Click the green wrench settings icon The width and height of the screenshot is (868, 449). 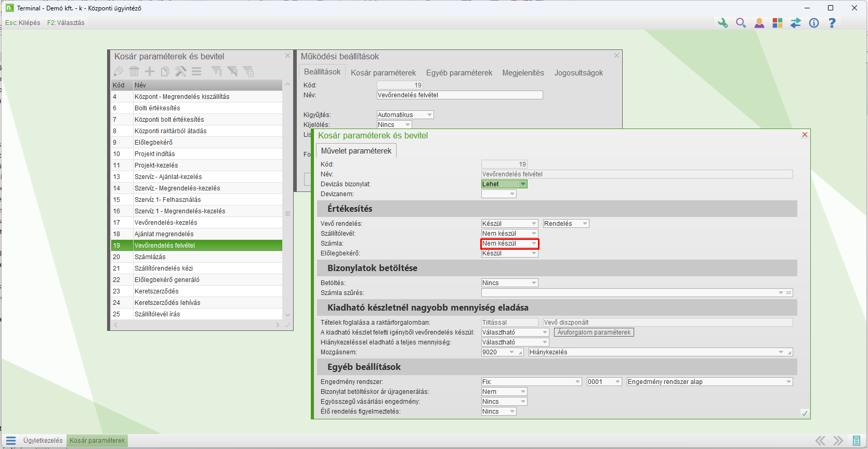(x=722, y=23)
